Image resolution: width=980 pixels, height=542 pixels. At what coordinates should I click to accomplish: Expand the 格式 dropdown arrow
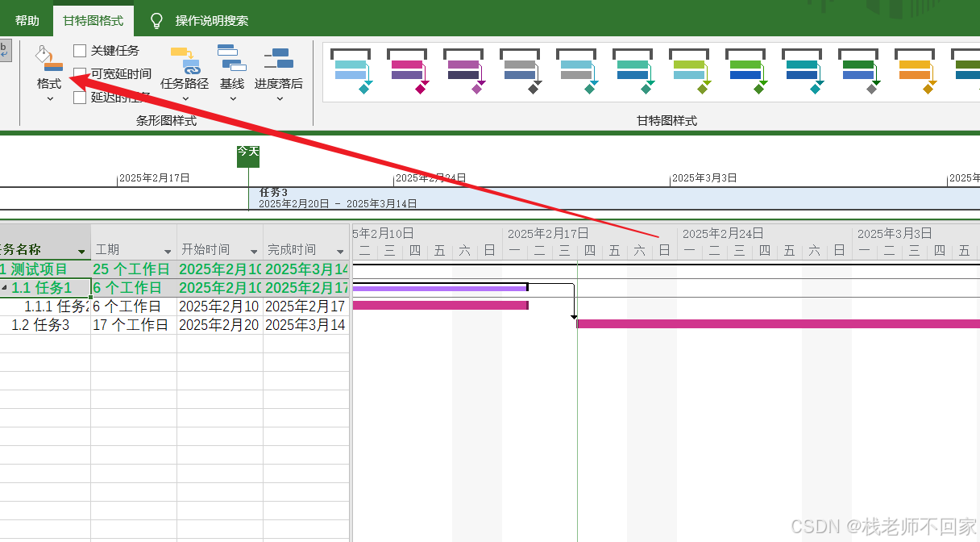click(x=49, y=98)
